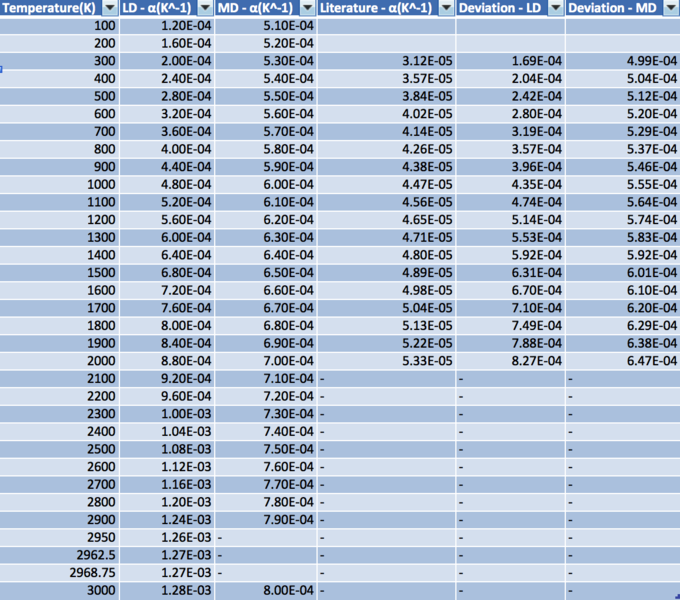The image size is (680, 600).
Task: Select literature value 4.47E-05
Action: [x=386, y=184]
